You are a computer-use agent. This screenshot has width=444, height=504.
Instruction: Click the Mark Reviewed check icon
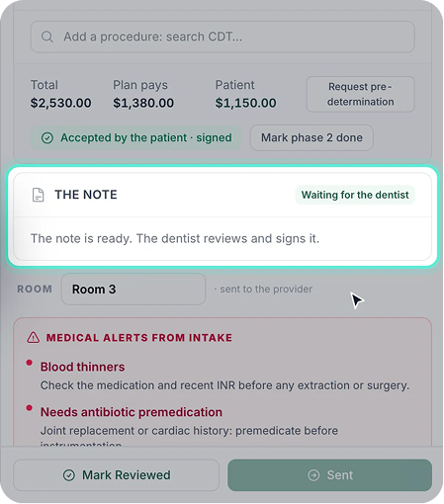click(x=69, y=475)
